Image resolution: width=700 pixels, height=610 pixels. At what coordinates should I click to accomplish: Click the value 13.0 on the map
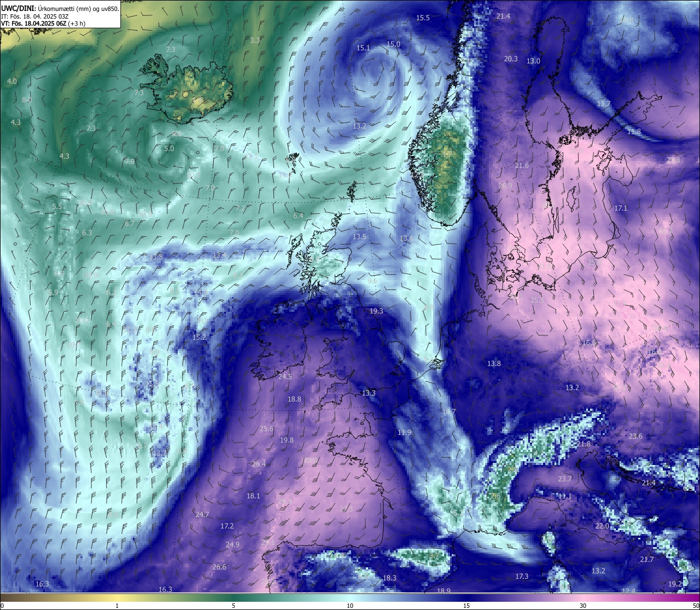(533, 61)
